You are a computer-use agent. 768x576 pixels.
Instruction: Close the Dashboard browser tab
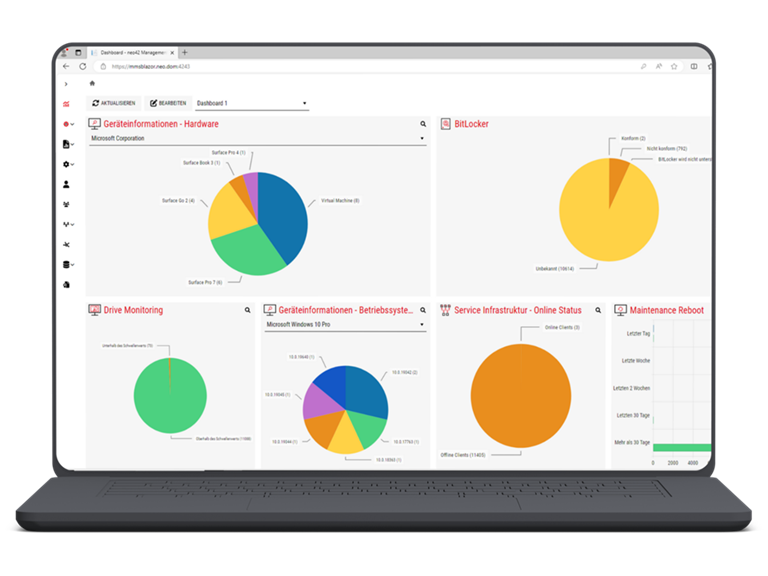click(x=172, y=52)
